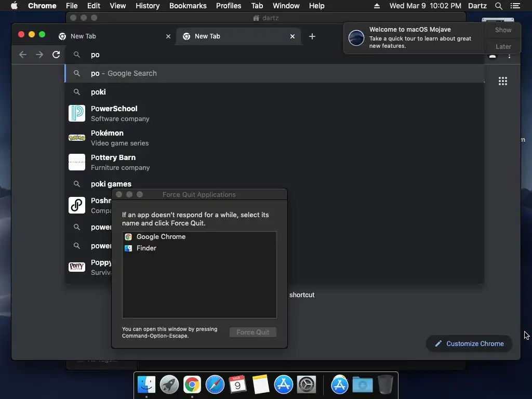This screenshot has height=399, width=532.
Task: Select the po - Google Search suggestion
Action: (x=274, y=73)
